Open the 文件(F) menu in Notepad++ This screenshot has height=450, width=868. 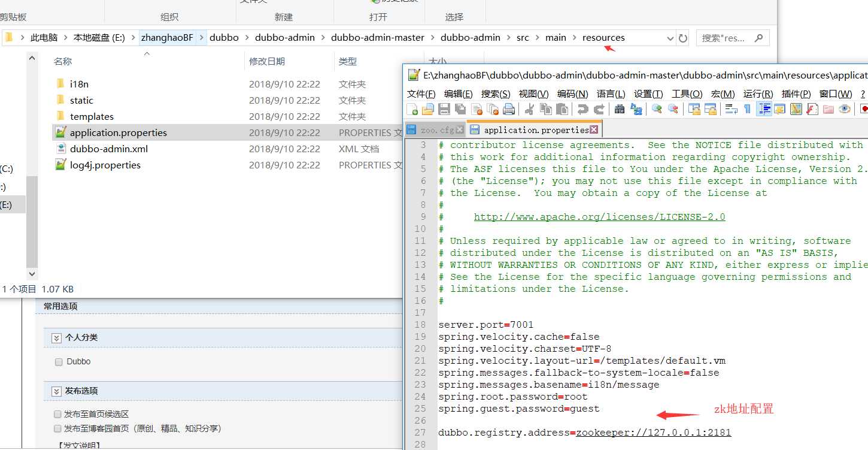[421, 94]
